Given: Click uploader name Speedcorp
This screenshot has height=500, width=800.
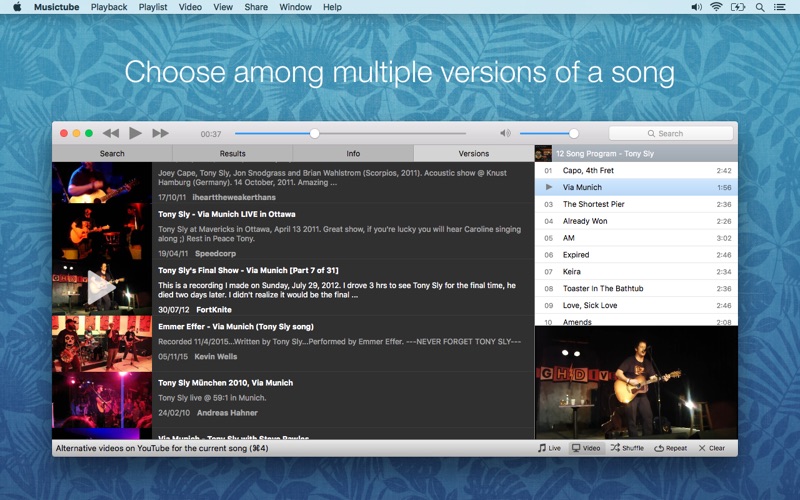Looking at the screenshot, I should pyautogui.click(x=215, y=254).
